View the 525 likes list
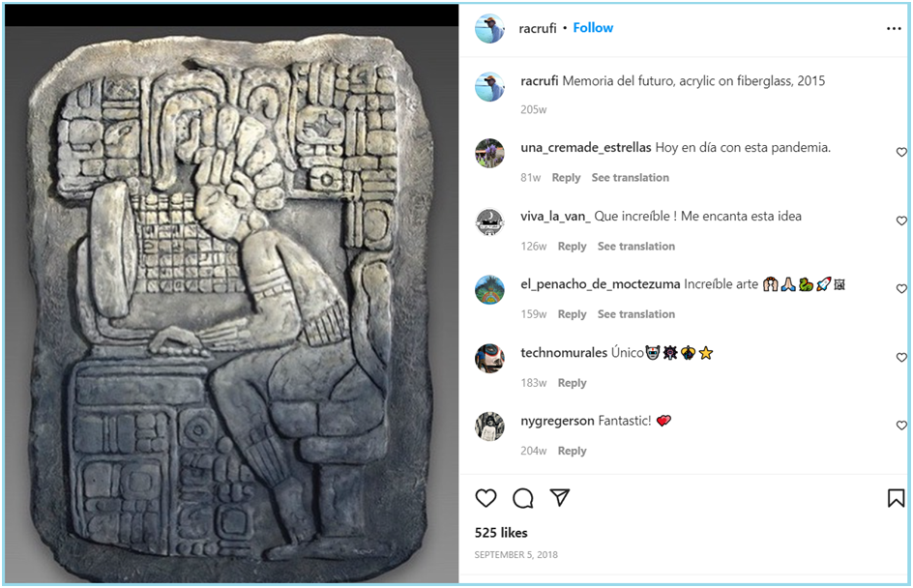 [501, 533]
